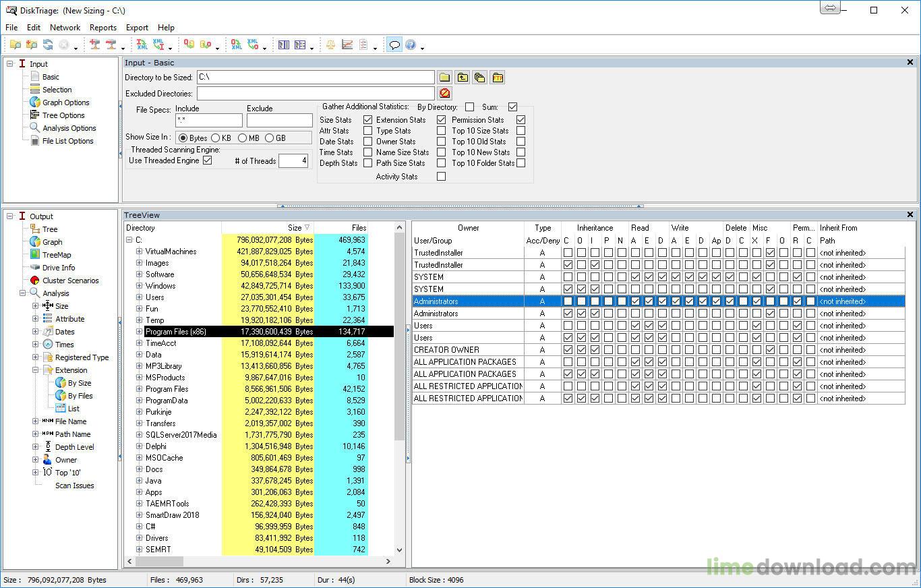Image resolution: width=921 pixels, height=588 pixels.
Task: Click the Directory to be Sized field
Action: point(315,78)
